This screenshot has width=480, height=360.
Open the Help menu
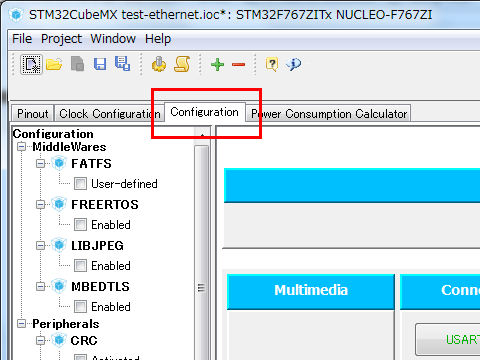(x=158, y=39)
